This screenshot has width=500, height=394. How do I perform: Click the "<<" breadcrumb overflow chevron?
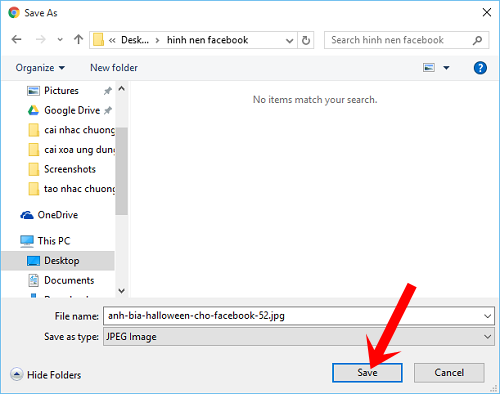(112, 40)
